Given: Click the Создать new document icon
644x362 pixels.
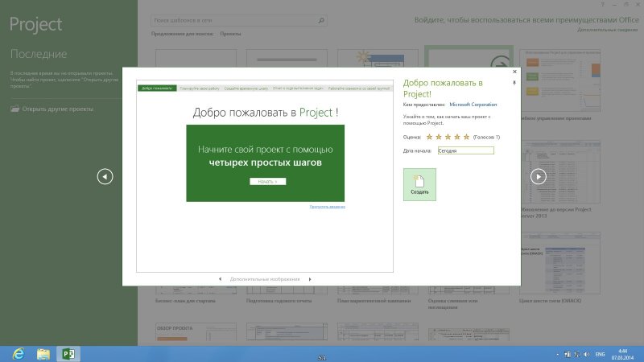Looking at the screenshot, I should [419, 184].
